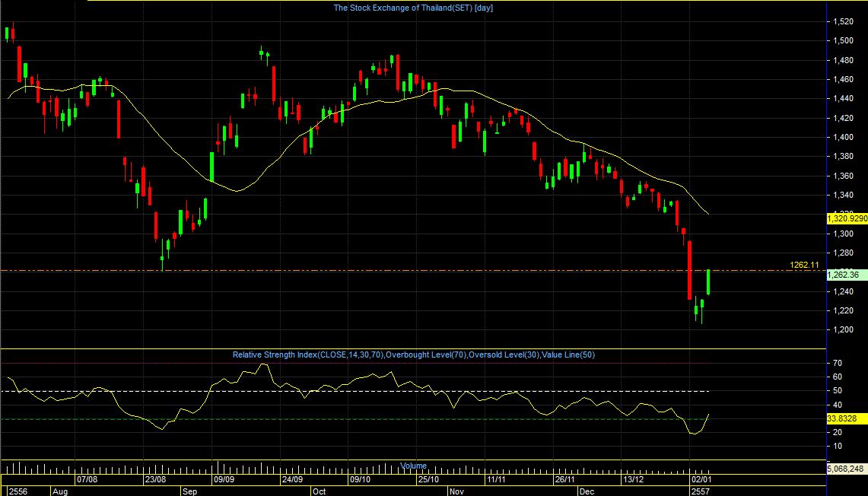Click the '1,500' price axis label

point(843,41)
